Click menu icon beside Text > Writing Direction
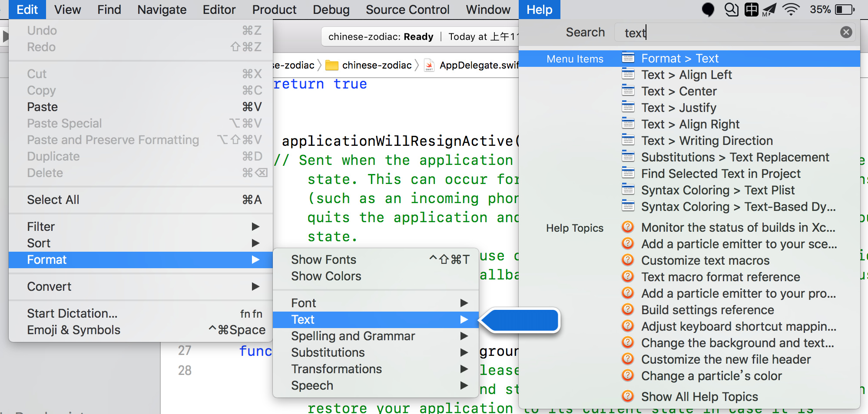 (x=628, y=141)
